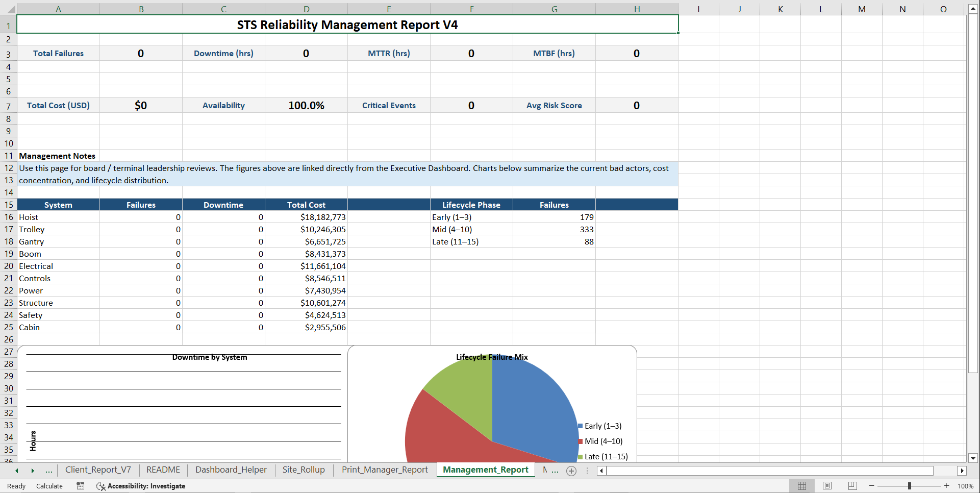980x493 pixels.
Task: Open zoom dialog via 100% indicator
Action: click(x=965, y=486)
